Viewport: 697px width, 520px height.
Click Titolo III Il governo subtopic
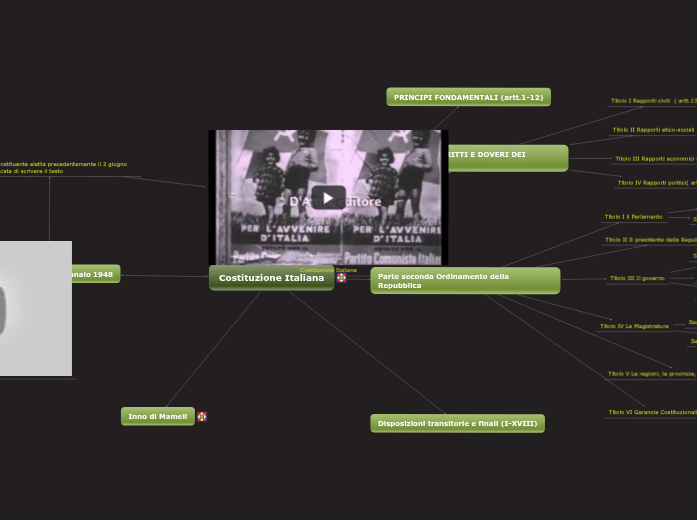[637, 278]
